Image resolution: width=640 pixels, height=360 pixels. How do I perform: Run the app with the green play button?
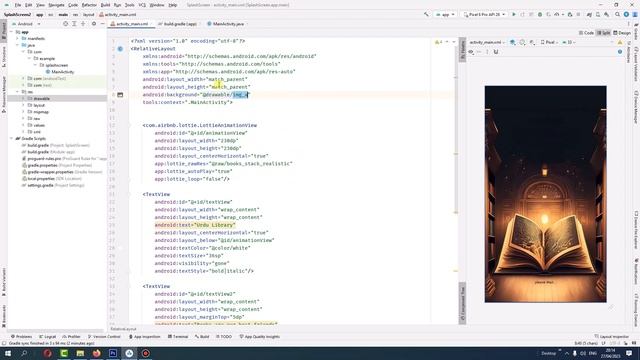coord(514,14)
